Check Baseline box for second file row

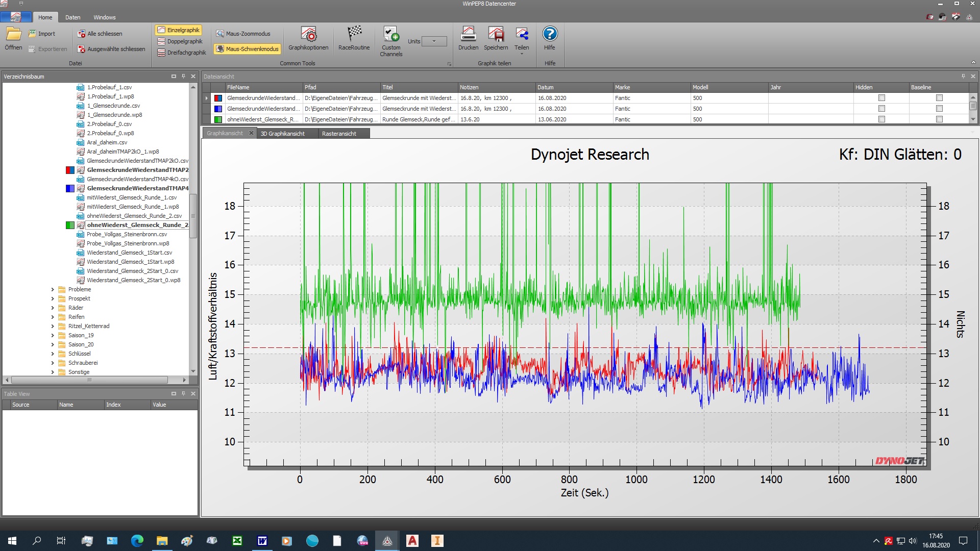click(939, 109)
